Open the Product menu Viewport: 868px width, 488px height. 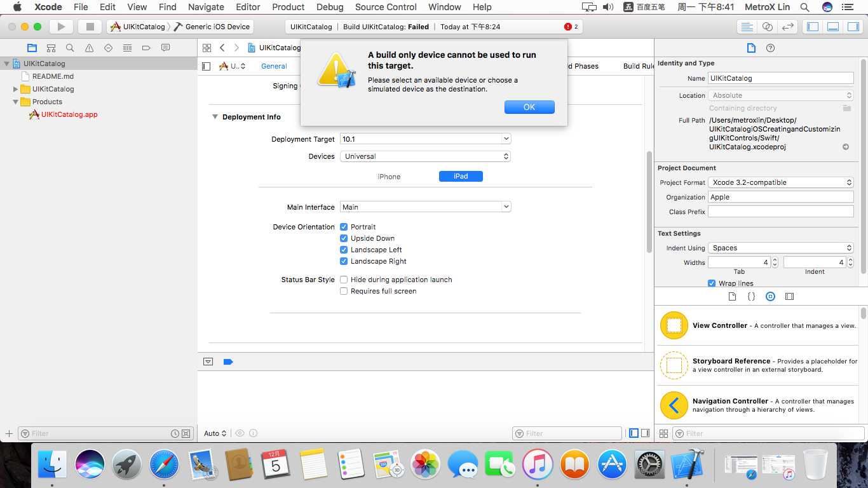tap(288, 7)
